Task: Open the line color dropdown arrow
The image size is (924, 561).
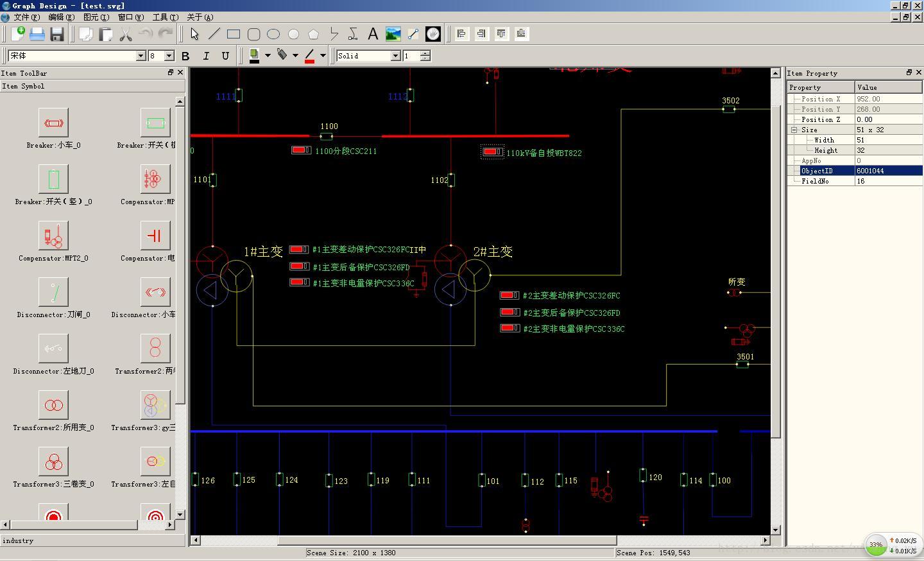Action: (323, 56)
